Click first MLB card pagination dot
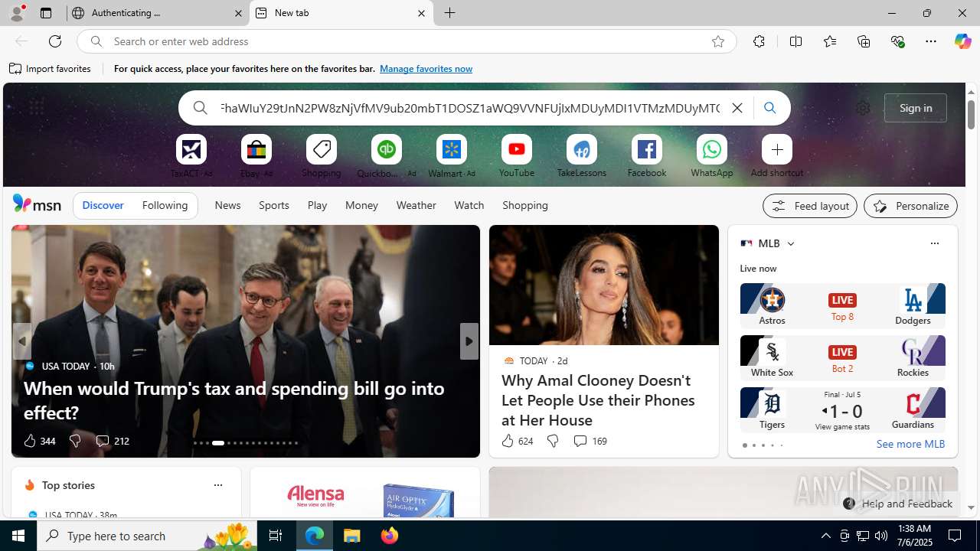980x551 pixels. click(744, 445)
